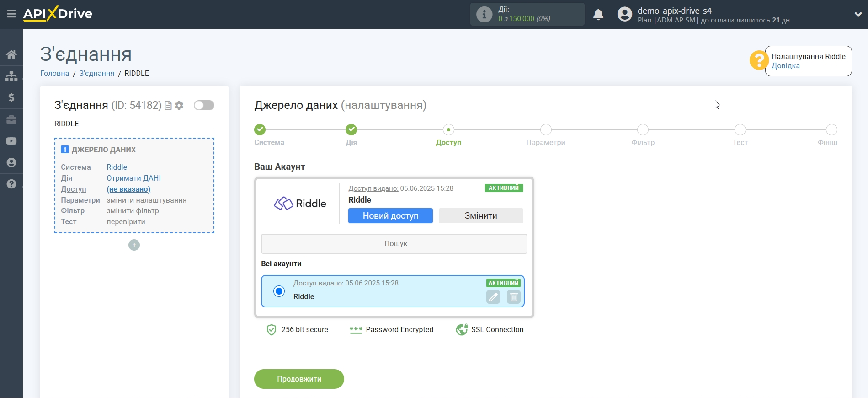Click the АКТИВНИЙ badge in Ваш Акаунт card
Screen dimensions: 868x398
click(504, 188)
